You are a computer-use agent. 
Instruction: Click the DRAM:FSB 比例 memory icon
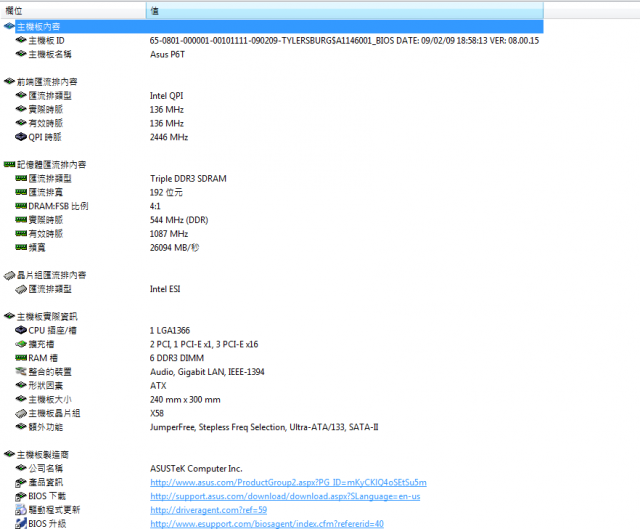pyautogui.click(x=21, y=206)
